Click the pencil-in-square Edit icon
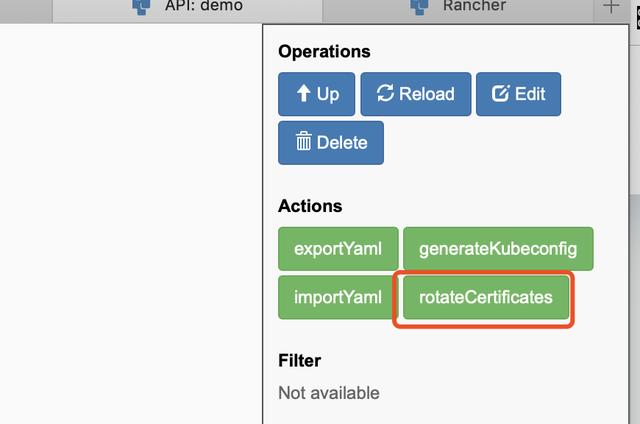640x424 pixels. coord(500,94)
